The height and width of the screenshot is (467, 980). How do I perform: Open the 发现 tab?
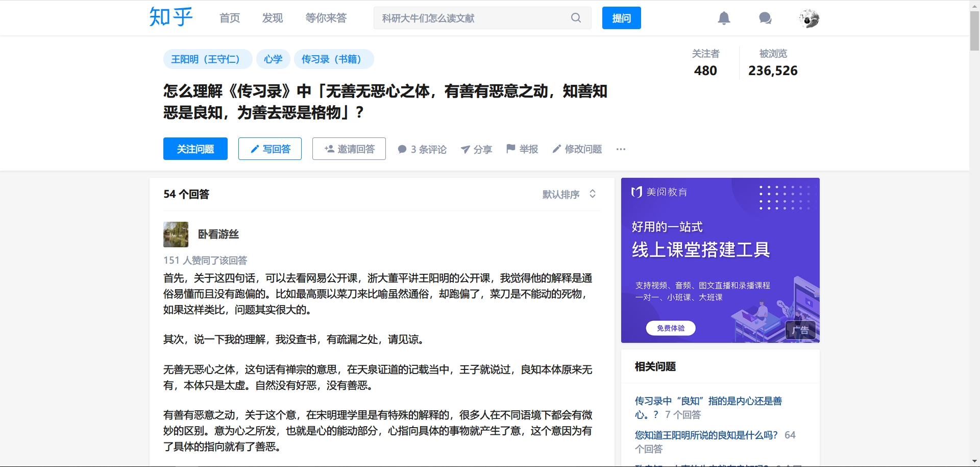point(273,18)
